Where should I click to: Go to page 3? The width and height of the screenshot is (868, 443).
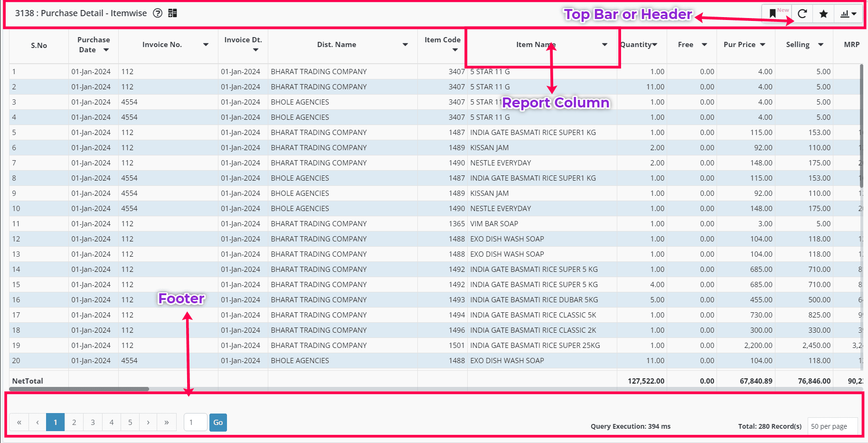click(x=93, y=422)
